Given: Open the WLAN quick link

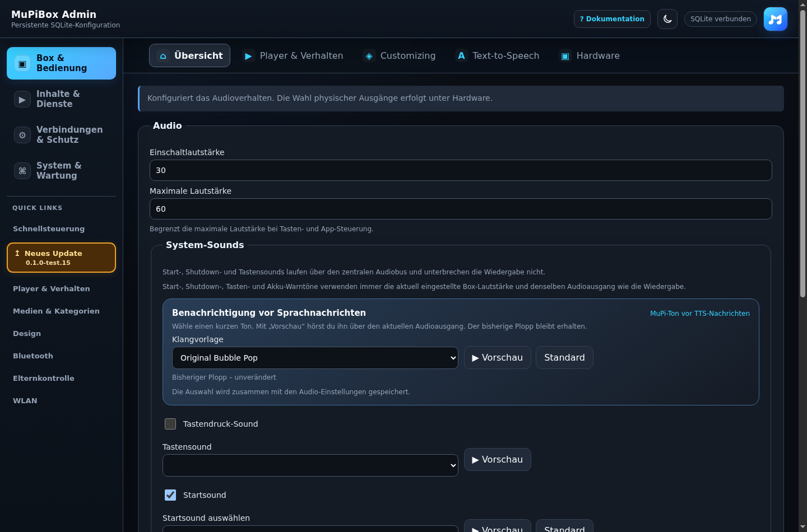Looking at the screenshot, I should coord(61,401).
